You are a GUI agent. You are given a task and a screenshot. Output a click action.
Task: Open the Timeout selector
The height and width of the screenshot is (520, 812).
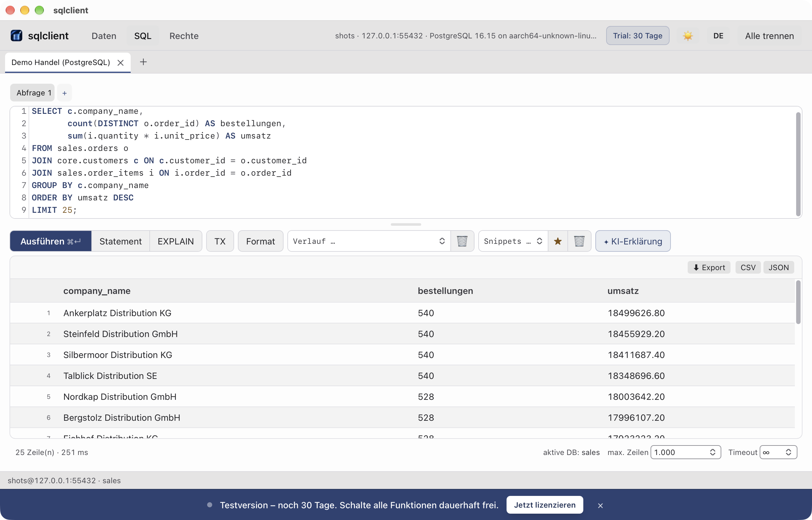[x=778, y=452]
